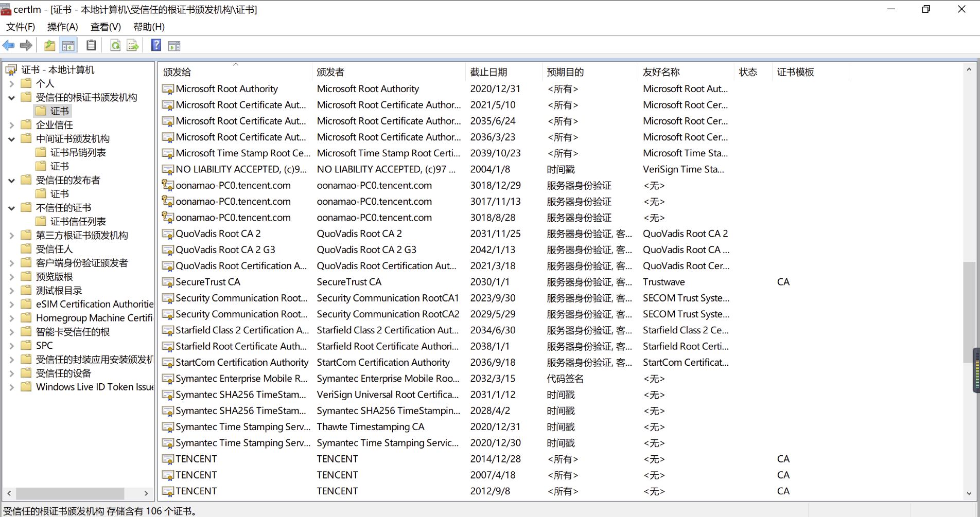Click the Export List toolbar icon
The image size is (980, 517).
(133, 46)
